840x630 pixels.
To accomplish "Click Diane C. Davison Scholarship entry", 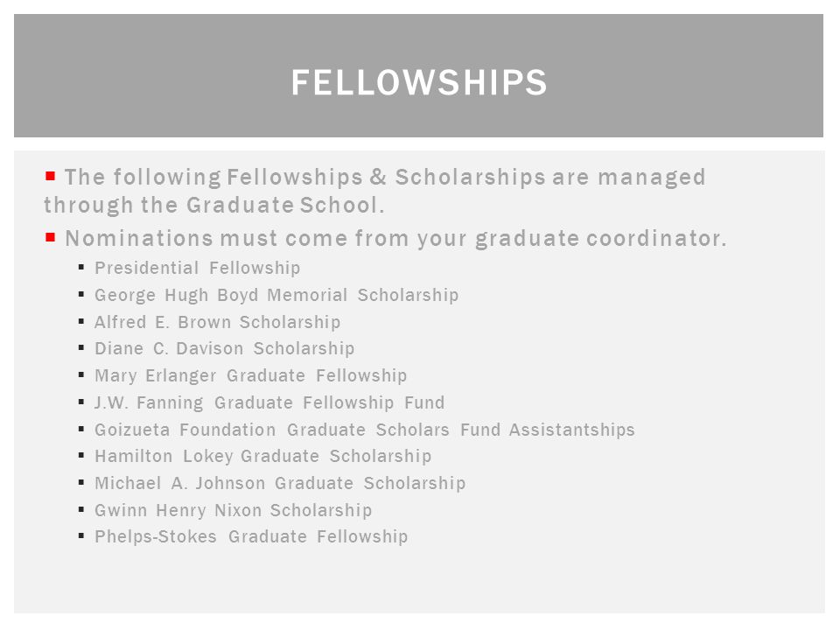I will [x=225, y=349].
